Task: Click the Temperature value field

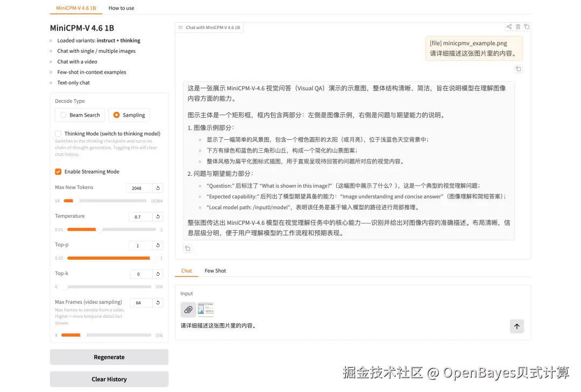Action: coord(140,217)
